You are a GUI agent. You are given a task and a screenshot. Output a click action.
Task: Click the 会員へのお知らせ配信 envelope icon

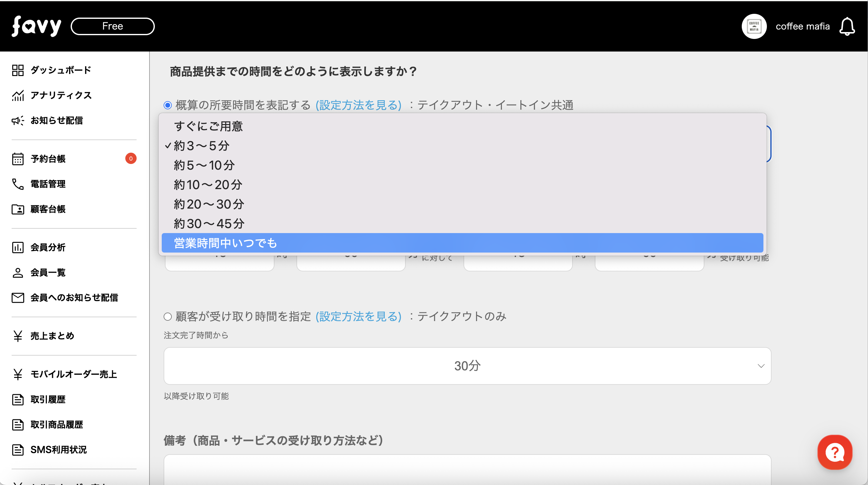click(18, 297)
